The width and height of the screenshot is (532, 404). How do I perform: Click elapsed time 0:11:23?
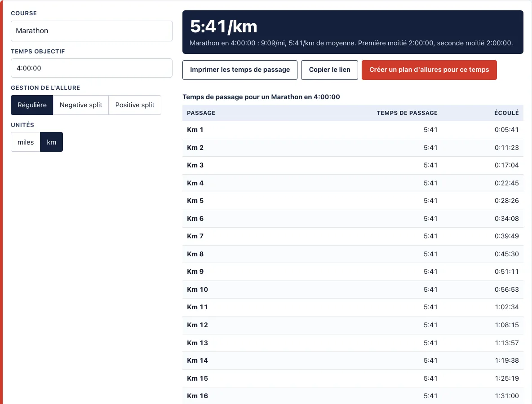point(506,148)
